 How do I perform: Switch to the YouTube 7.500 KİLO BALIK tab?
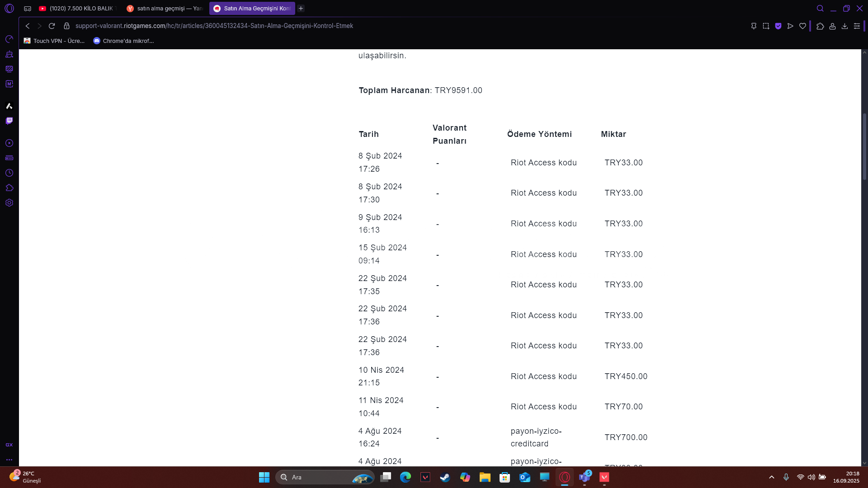77,8
